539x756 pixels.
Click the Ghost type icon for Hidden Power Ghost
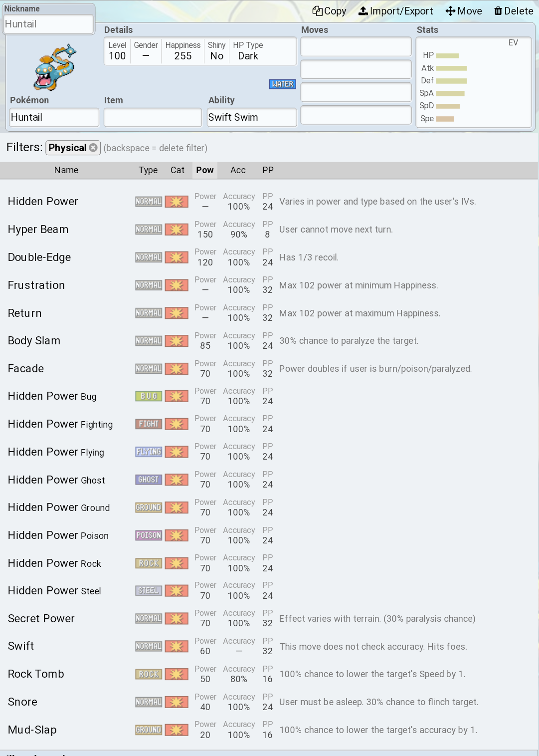pyautogui.click(x=149, y=480)
